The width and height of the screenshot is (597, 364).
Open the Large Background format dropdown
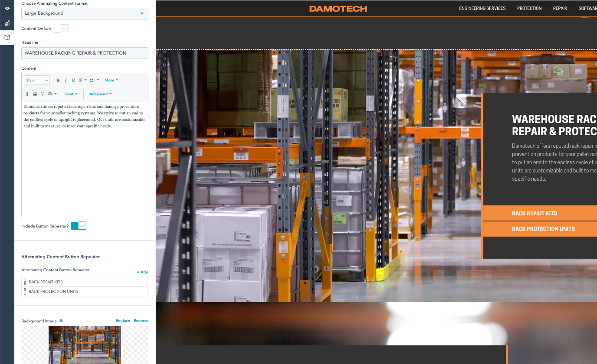(x=85, y=13)
